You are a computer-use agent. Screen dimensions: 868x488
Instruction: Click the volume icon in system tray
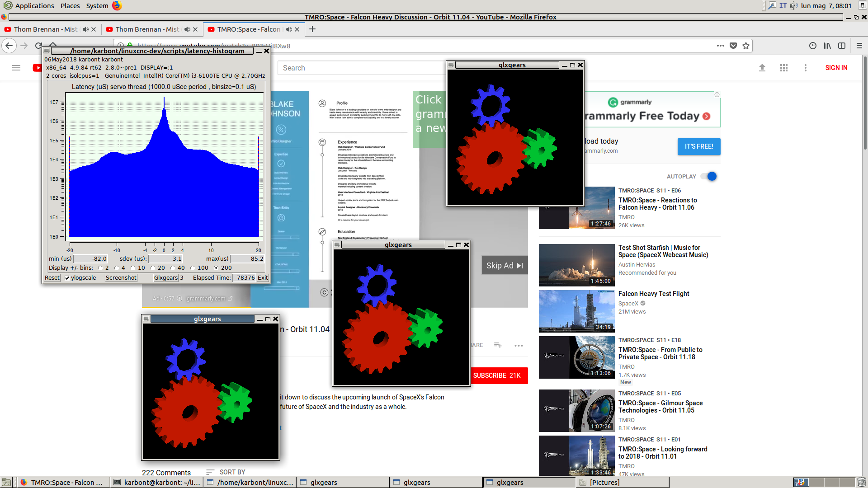[793, 5]
